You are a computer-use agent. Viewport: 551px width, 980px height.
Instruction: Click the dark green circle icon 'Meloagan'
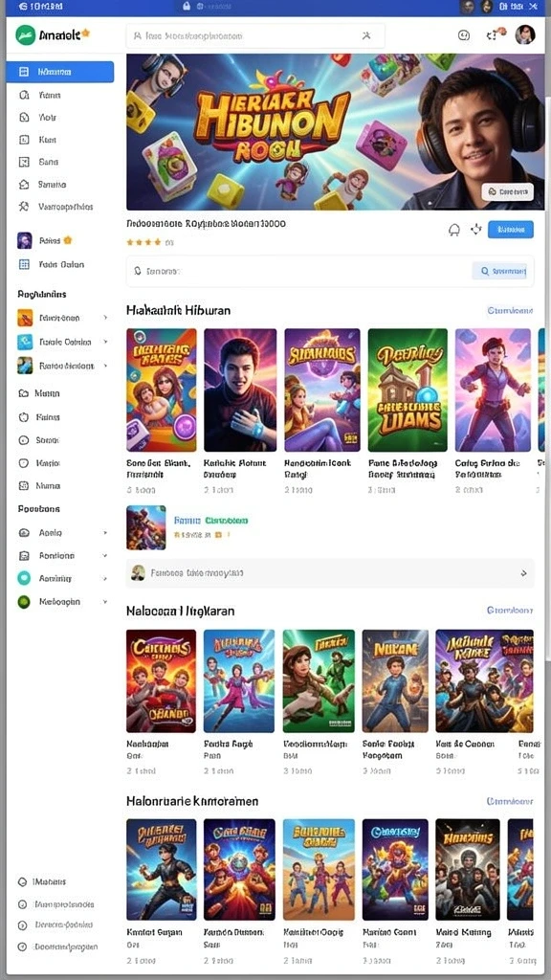point(24,601)
